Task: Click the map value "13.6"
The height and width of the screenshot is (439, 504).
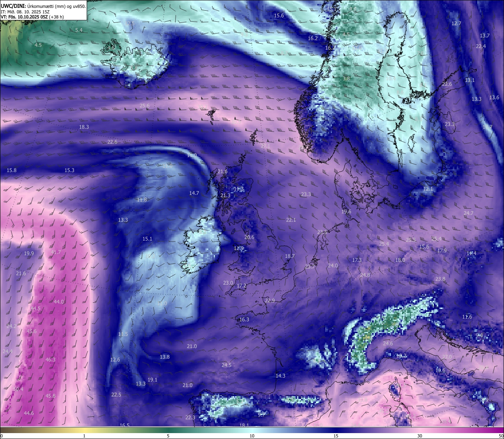Action: [x=494, y=98]
